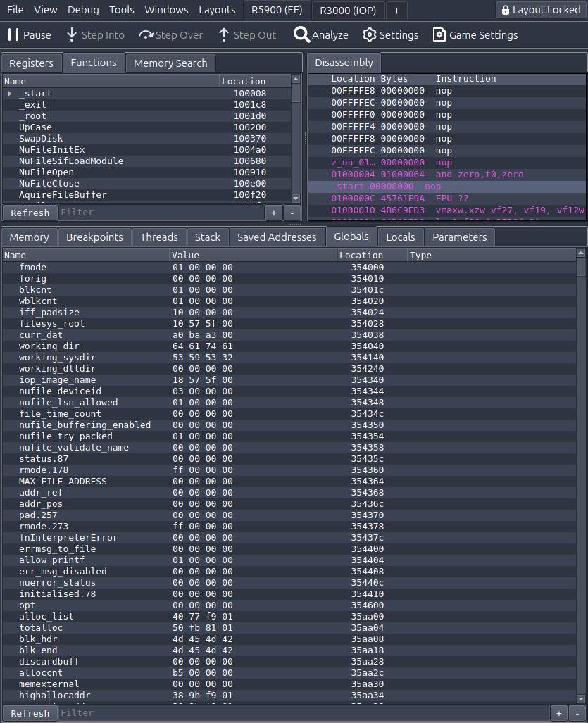Open the Locals tab
The image size is (588, 723).
click(x=400, y=237)
